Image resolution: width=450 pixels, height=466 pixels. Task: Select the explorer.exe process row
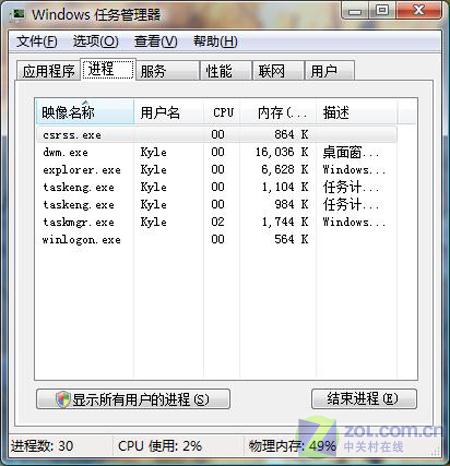(x=217, y=170)
